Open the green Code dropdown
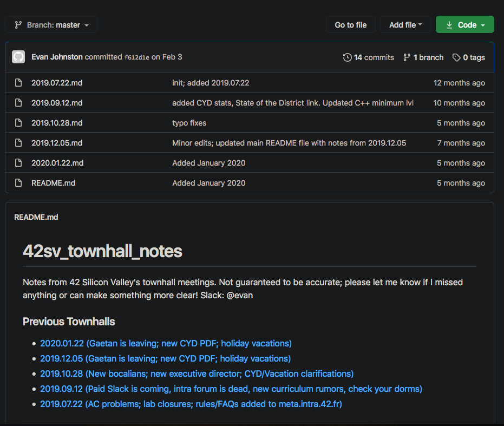 pos(465,25)
